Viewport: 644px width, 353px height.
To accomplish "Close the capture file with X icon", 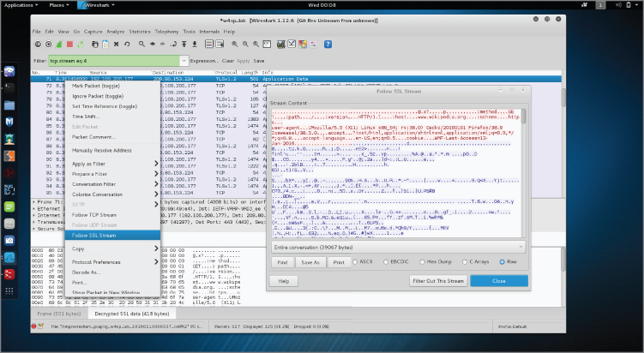I will 117,45.
